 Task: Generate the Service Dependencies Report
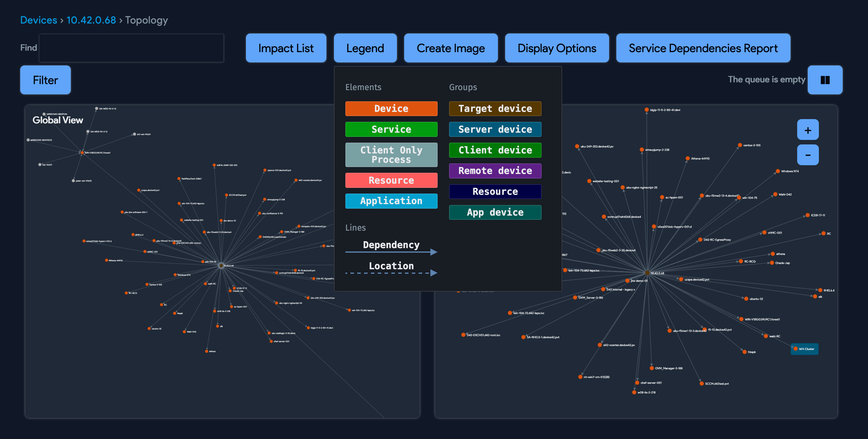click(703, 48)
